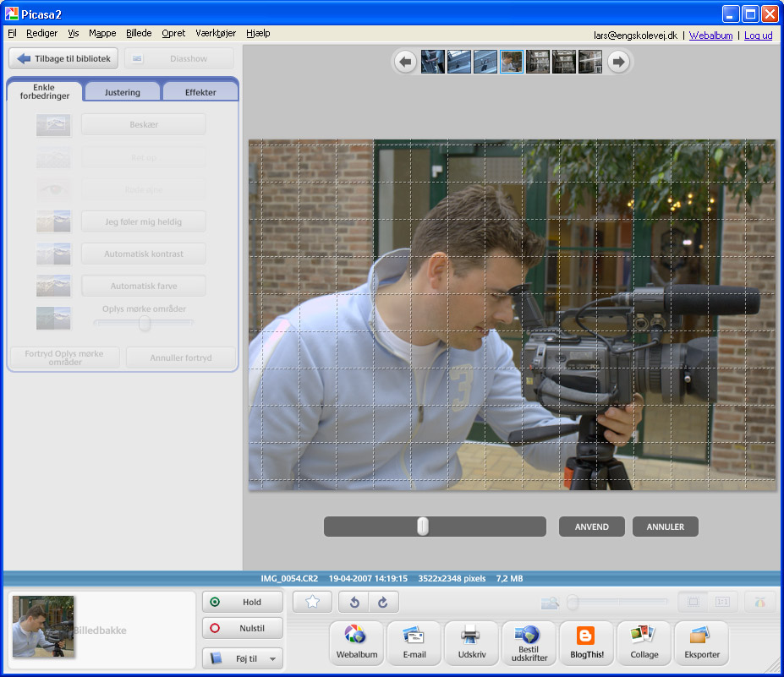Image resolution: width=784 pixels, height=677 pixels.
Task: Open the Værktøjer menu
Action: 215,34
